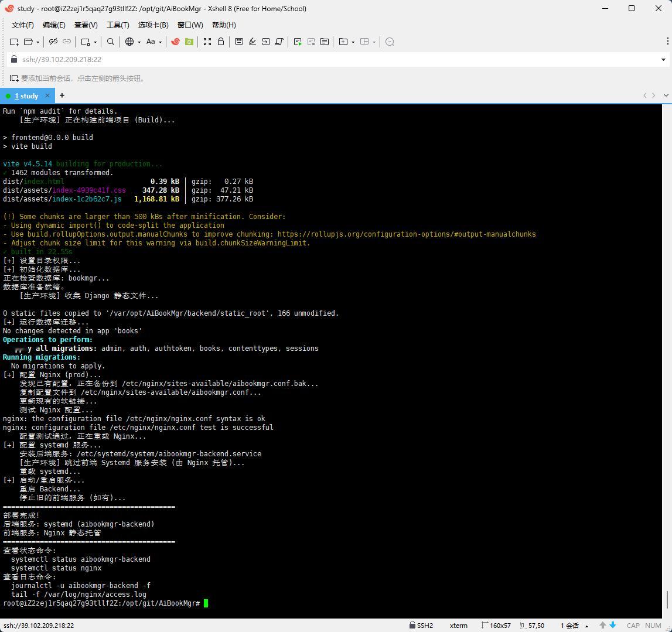This screenshot has height=632, width=672.
Task: Click the Find magnifier icon
Action: click(x=111, y=42)
